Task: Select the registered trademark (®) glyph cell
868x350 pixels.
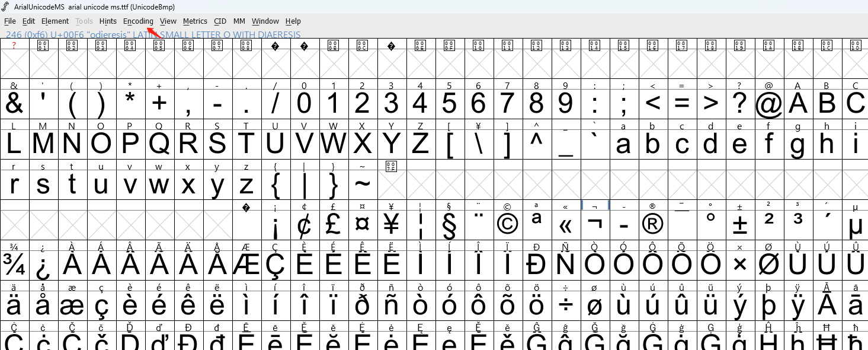Action: [652, 225]
